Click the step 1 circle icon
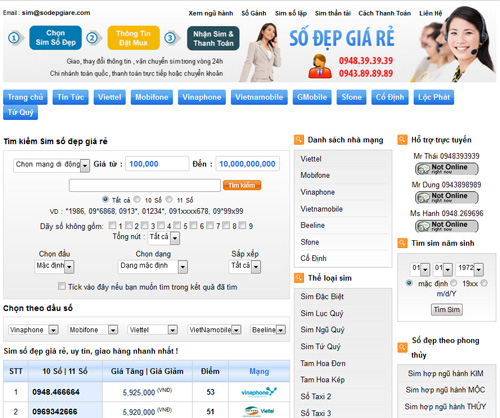The height and width of the screenshot is (418, 500). click(14, 38)
